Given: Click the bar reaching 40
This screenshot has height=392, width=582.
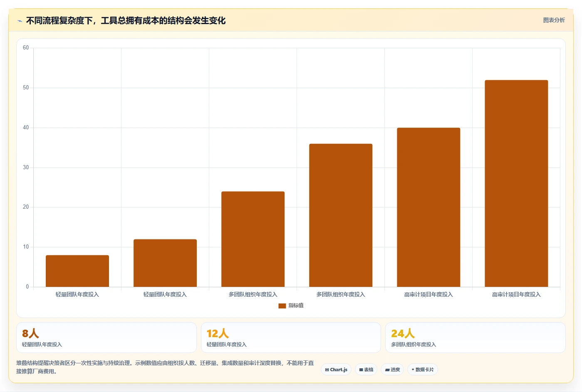Looking at the screenshot, I should point(428,207).
